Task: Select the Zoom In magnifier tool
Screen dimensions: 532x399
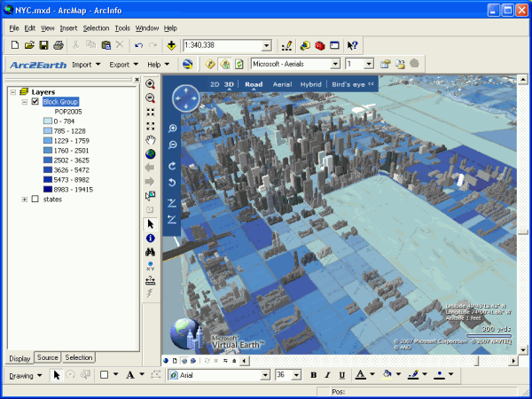Action: coord(151,84)
